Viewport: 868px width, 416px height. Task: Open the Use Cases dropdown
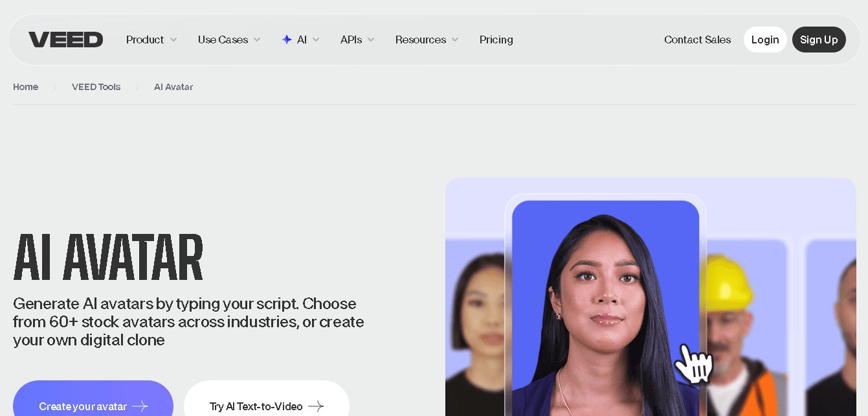[x=228, y=40]
